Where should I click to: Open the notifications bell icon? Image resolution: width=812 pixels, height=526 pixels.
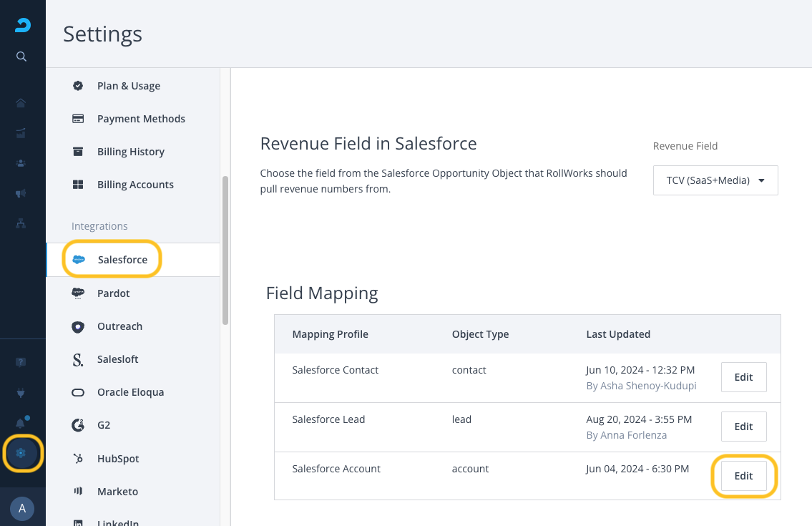click(x=21, y=422)
